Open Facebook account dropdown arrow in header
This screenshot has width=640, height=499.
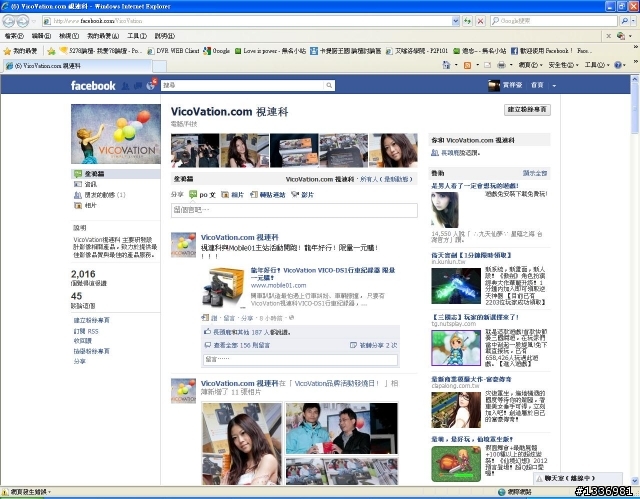tap(554, 86)
